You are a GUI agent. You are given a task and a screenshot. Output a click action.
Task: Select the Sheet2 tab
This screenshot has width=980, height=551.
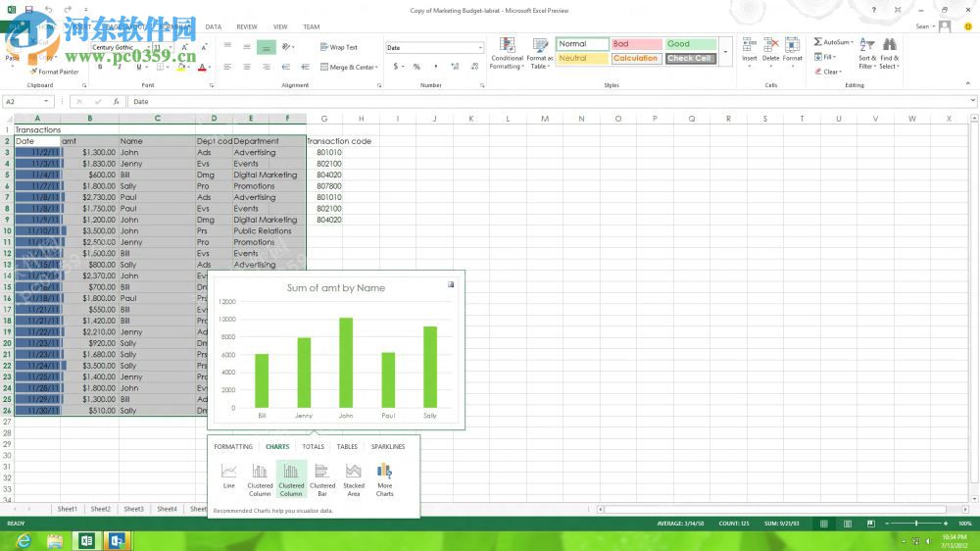coord(100,509)
